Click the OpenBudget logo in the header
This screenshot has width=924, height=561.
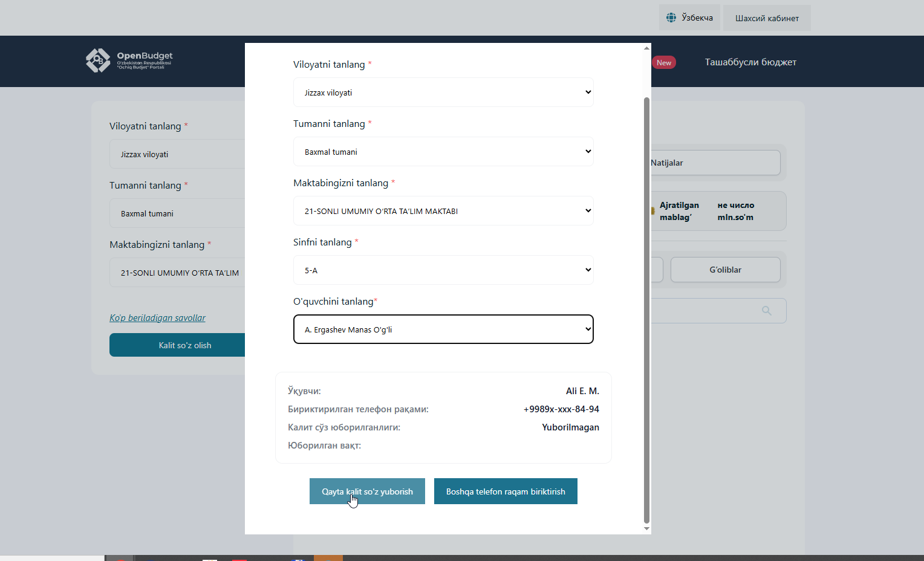129,60
